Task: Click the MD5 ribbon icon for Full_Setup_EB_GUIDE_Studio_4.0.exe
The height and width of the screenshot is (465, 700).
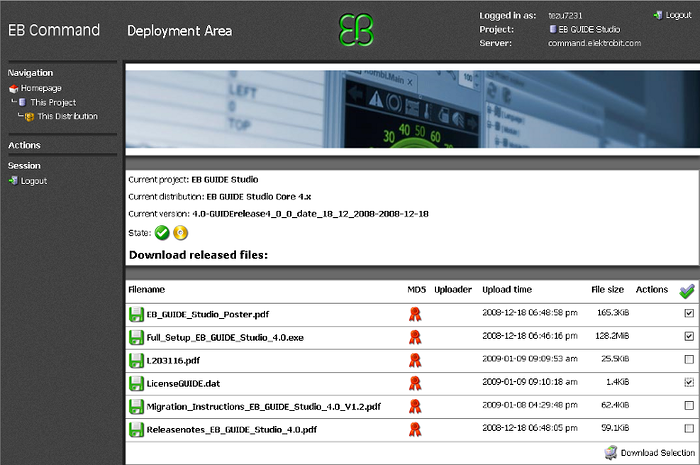Action: [x=414, y=337]
